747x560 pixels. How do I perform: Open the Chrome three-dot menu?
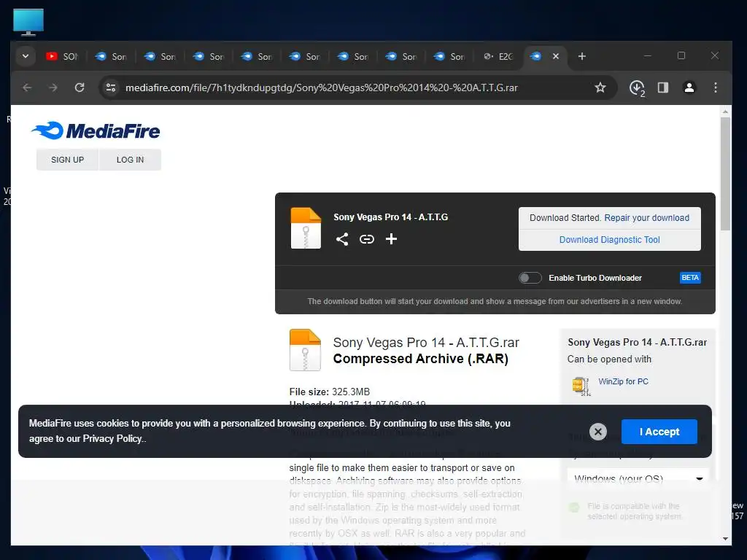(715, 87)
